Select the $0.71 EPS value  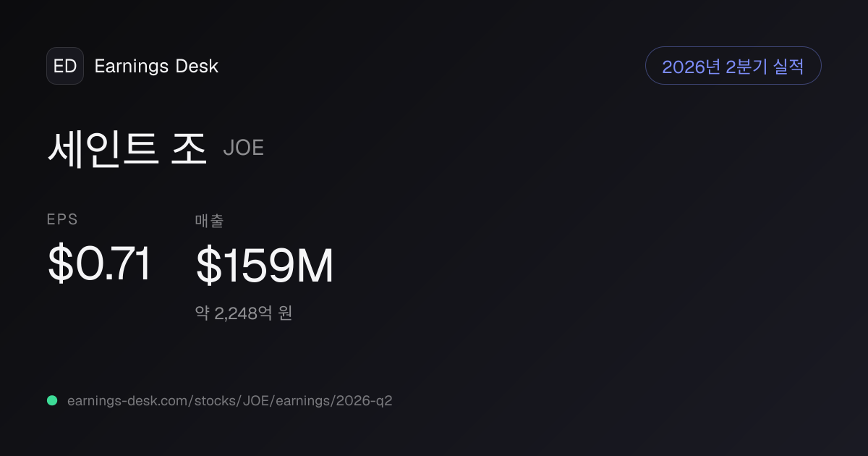coord(99,264)
